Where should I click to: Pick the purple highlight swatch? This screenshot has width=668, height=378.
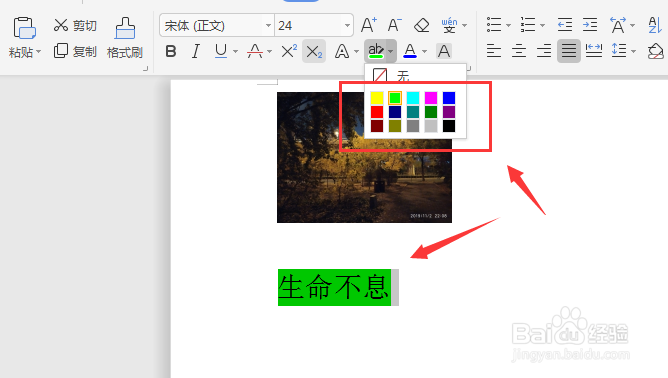449,112
